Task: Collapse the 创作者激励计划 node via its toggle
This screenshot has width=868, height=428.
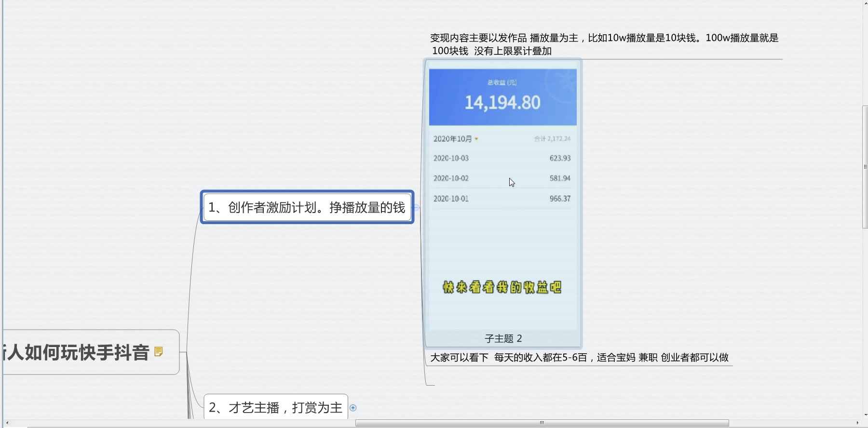Action: point(416,208)
